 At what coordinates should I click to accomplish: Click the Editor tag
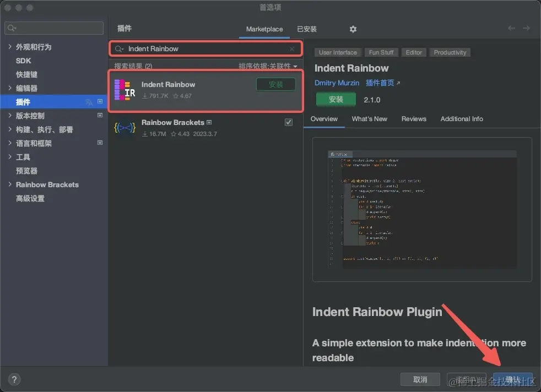(414, 52)
